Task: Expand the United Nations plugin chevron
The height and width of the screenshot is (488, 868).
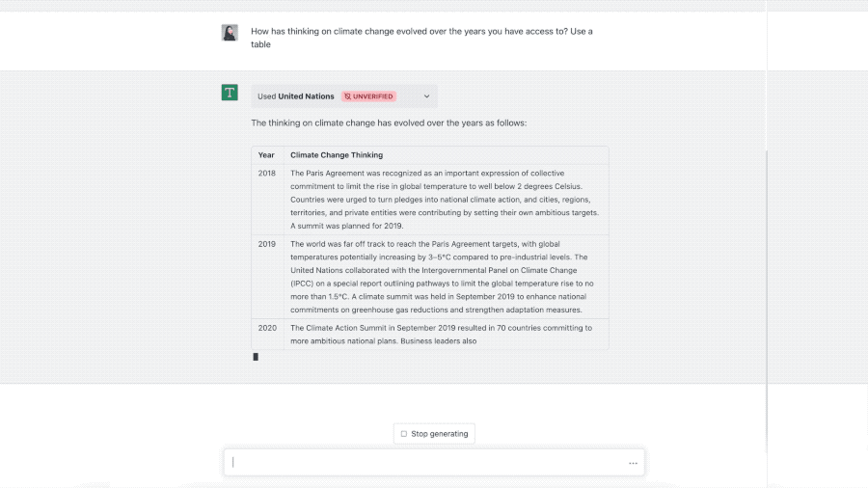Action: point(426,96)
